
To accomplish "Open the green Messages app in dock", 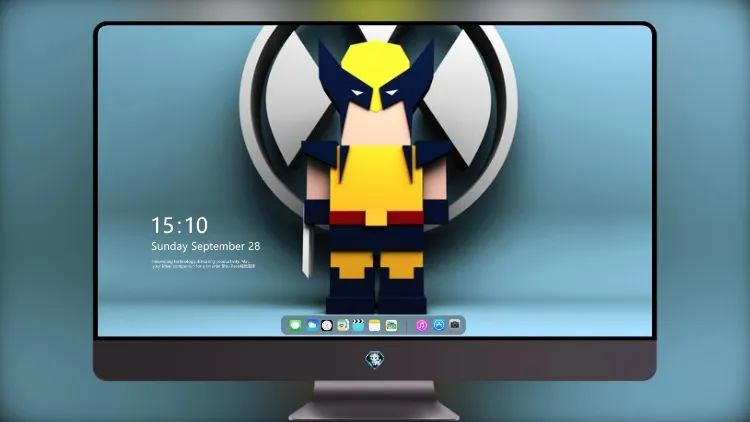I will tap(295, 325).
